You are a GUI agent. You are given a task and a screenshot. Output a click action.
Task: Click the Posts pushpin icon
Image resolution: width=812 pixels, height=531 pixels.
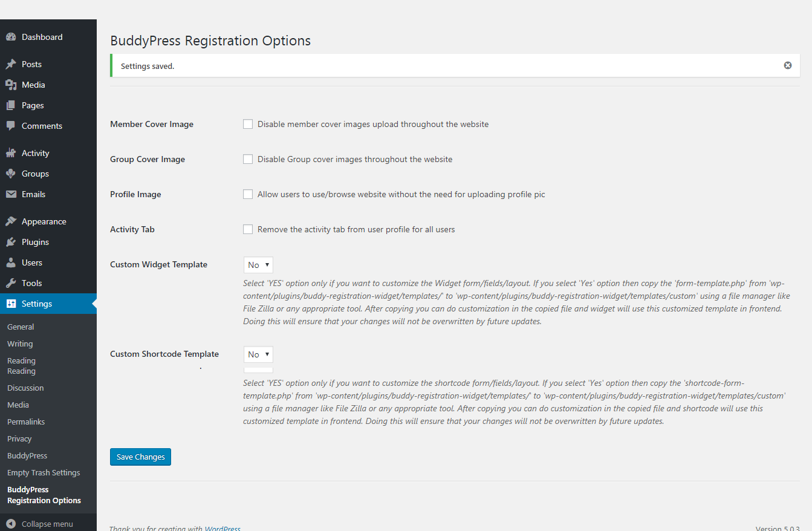(x=11, y=64)
